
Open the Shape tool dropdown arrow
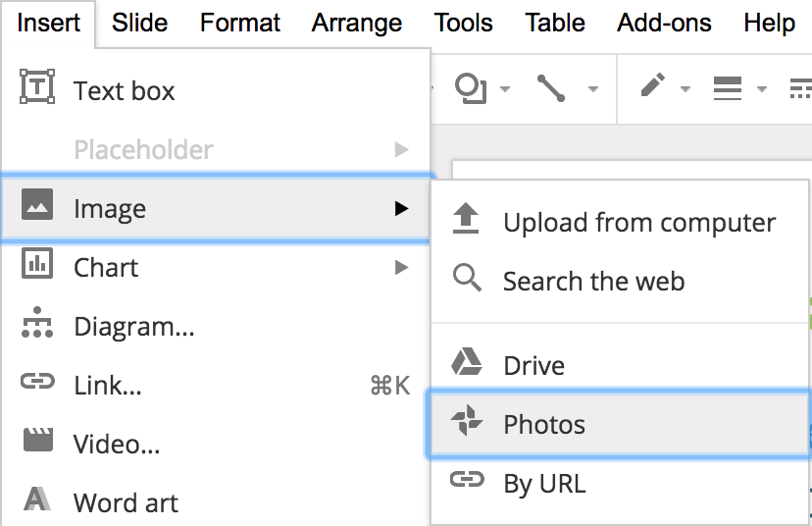tap(505, 89)
